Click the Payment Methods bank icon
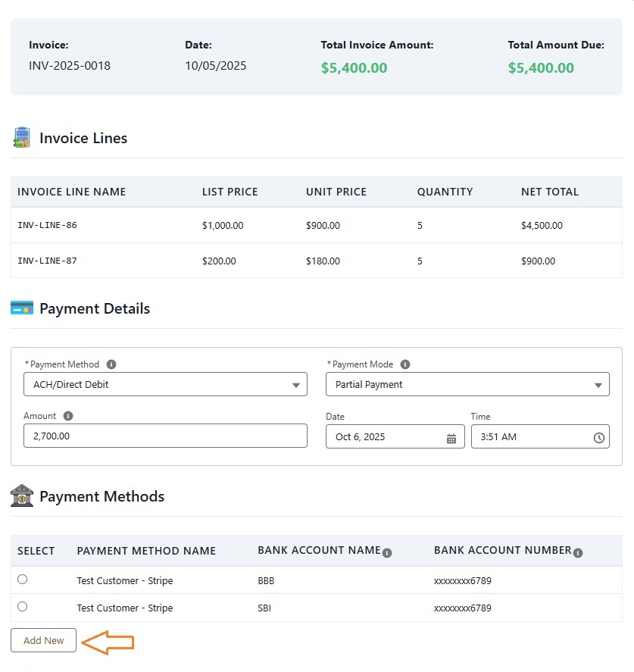The width and height of the screenshot is (634, 672). tap(22, 496)
